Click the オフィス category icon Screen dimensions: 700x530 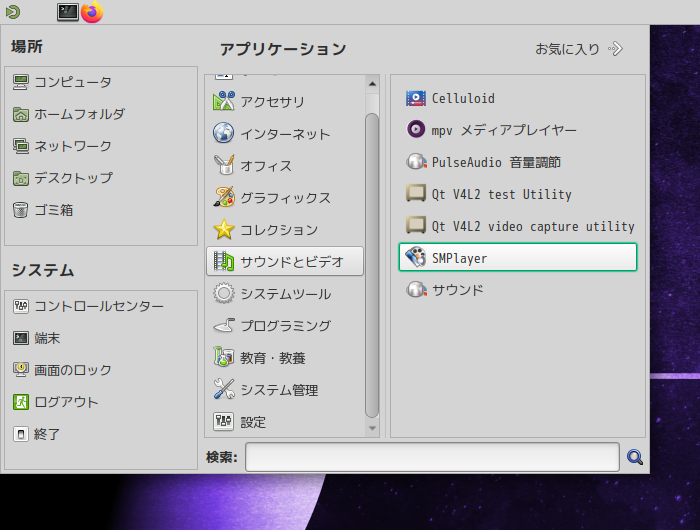point(224,166)
